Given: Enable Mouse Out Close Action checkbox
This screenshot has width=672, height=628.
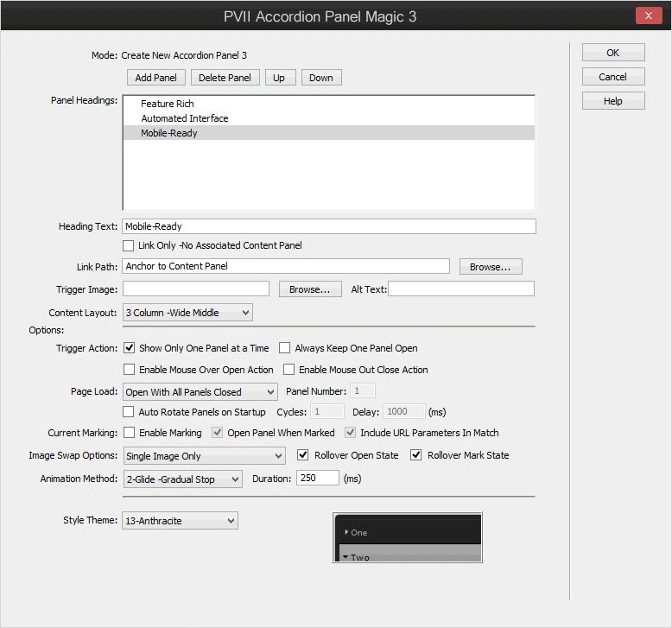Looking at the screenshot, I should click(288, 370).
